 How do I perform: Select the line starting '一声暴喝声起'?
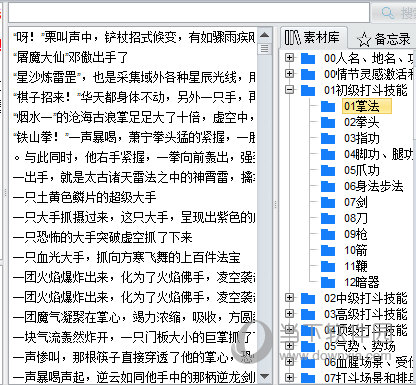tap(134, 377)
